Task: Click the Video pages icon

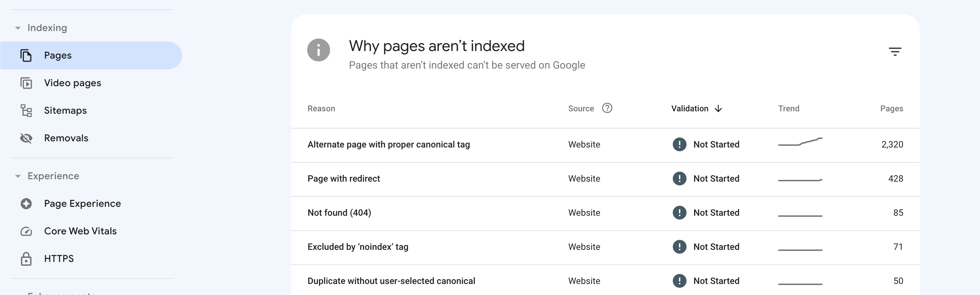Action: pyautogui.click(x=26, y=83)
